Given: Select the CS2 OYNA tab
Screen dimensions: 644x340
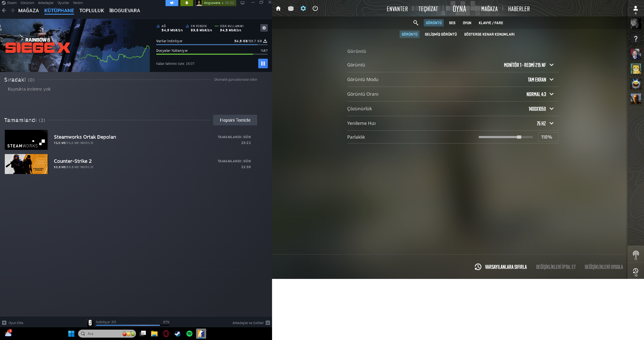Looking at the screenshot, I should pyautogui.click(x=459, y=9).
